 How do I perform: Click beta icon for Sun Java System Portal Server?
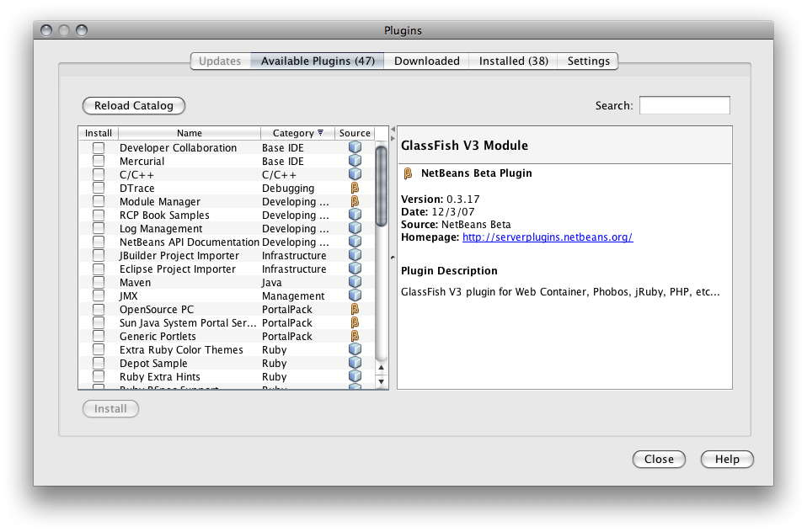[x=355, y=322]
